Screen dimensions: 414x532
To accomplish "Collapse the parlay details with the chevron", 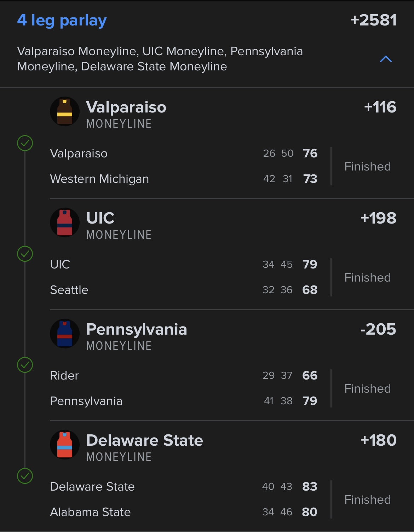I will point(386,59).
